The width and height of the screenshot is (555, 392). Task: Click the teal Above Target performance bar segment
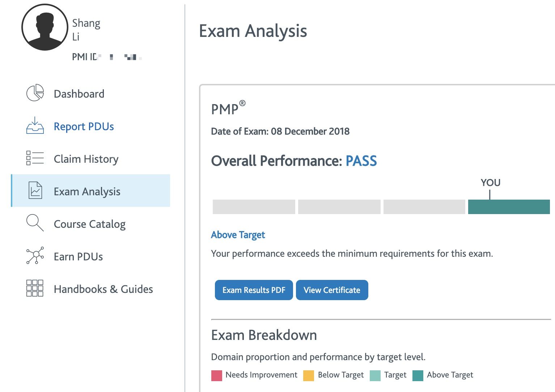coord(509,207)
